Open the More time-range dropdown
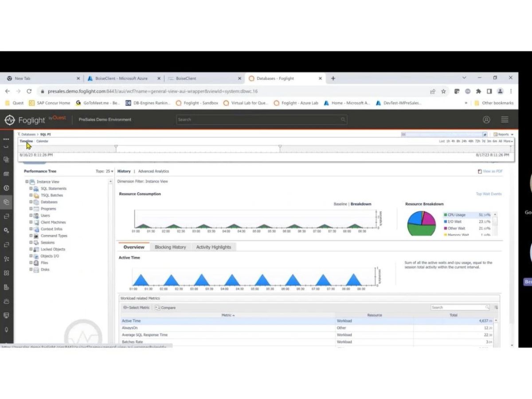The height and width of the screenshot is (399, 532). coord(508,141)
